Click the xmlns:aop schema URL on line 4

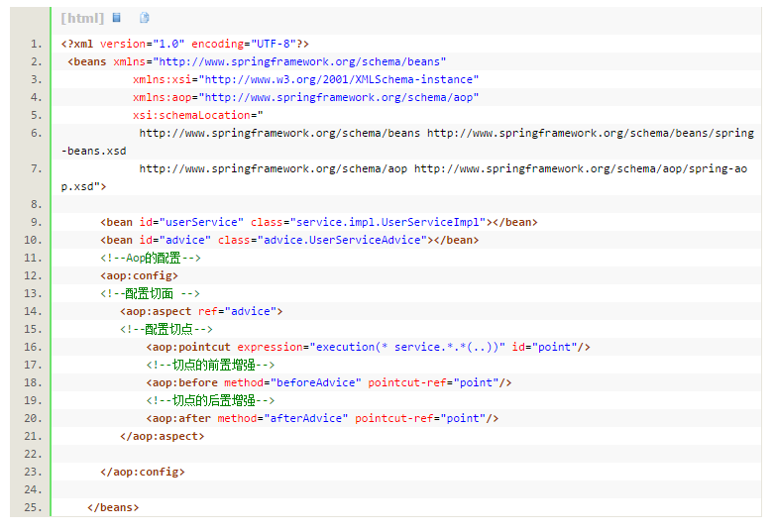(x=339, y=97)
